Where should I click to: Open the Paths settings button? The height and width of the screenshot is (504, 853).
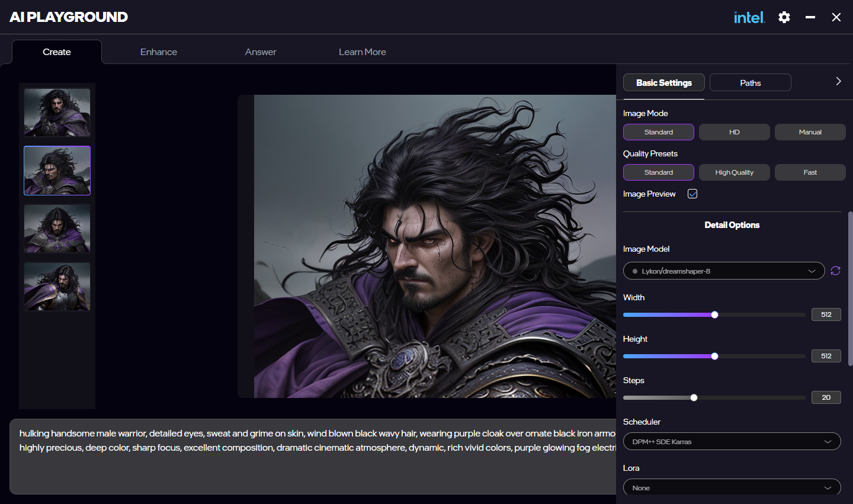(750, 83)
